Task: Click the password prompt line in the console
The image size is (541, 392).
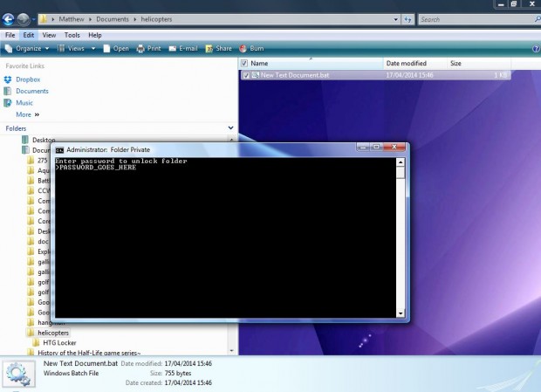Action: coord(96,168)
